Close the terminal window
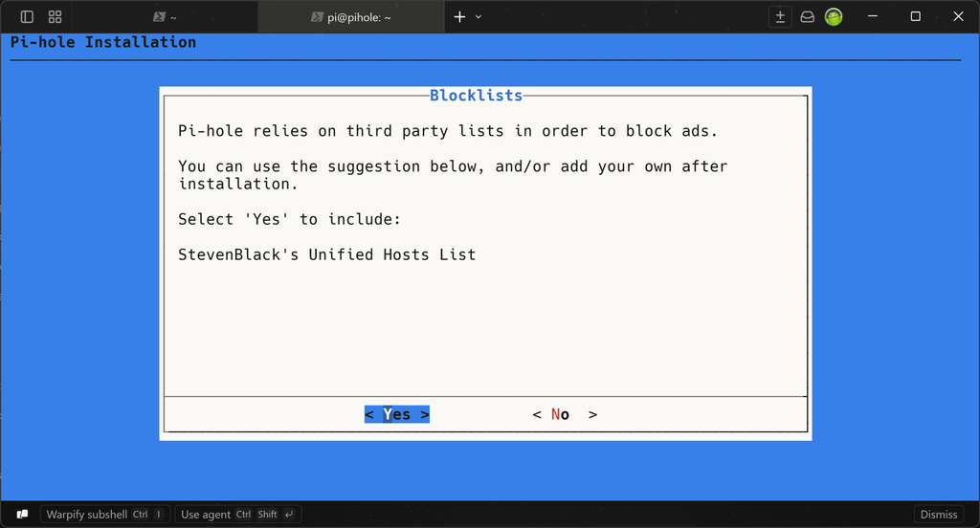 (958, 17)
